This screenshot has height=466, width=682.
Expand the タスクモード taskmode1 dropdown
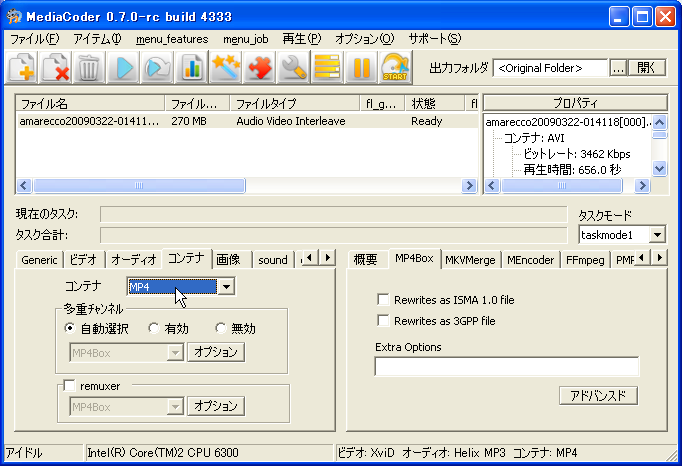click(656, 235)
